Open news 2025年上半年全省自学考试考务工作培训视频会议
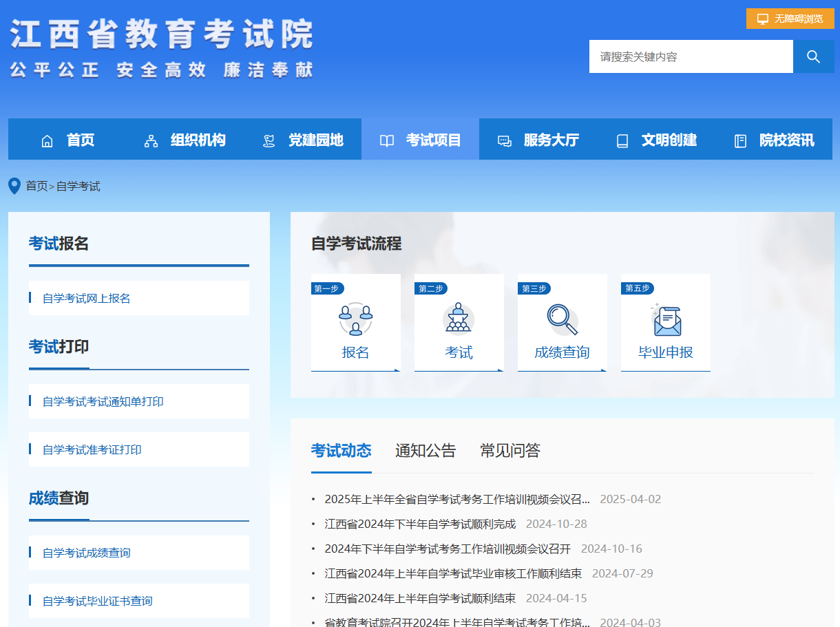Screen dimensions: 840x627 pyautogui.click(x=457, y=499)
